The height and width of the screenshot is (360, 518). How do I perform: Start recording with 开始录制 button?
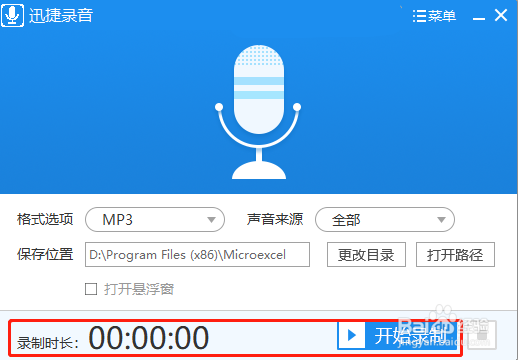[x=397, y=335]
